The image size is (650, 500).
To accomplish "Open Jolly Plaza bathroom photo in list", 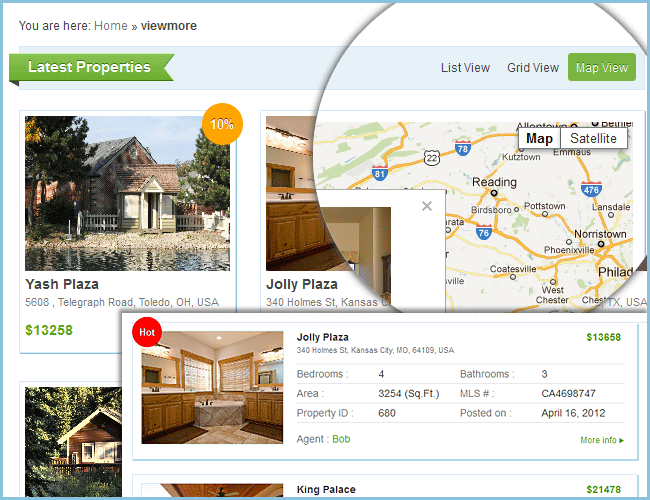I will [x=212, y=387].
